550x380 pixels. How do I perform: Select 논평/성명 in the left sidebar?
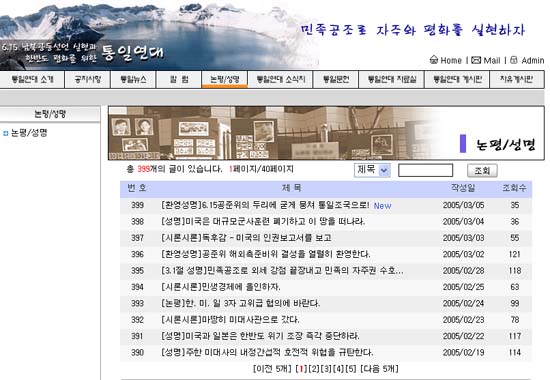pyautogui.click(x=29, y=133)
